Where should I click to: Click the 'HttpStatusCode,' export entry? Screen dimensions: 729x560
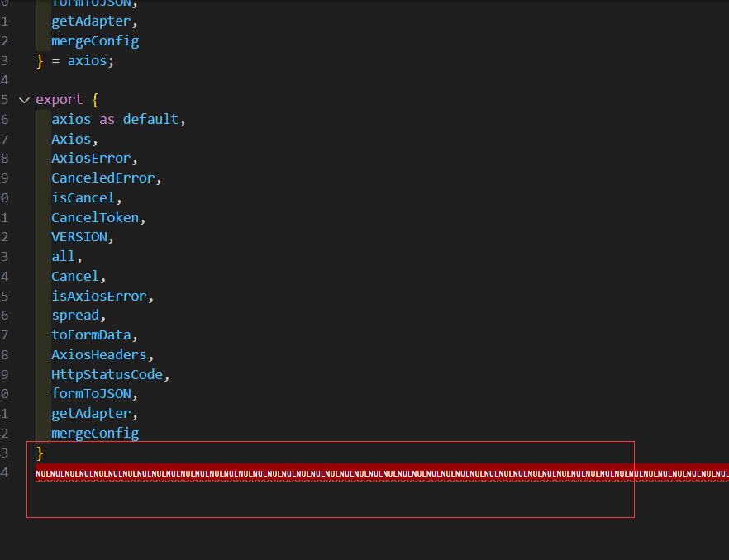pyautogui.click(x=111, y=375)
